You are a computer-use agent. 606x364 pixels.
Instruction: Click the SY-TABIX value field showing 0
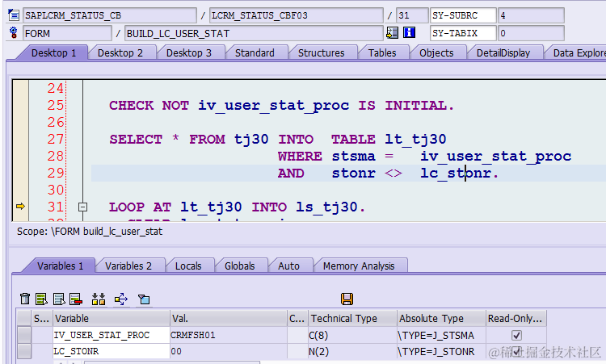tap(531, 33)
